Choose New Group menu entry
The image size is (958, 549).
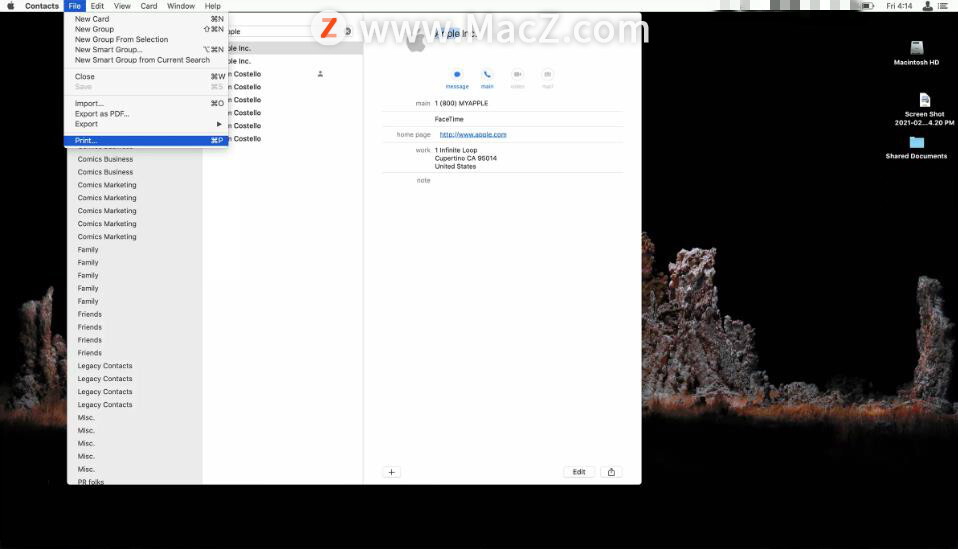coord(145,29)
